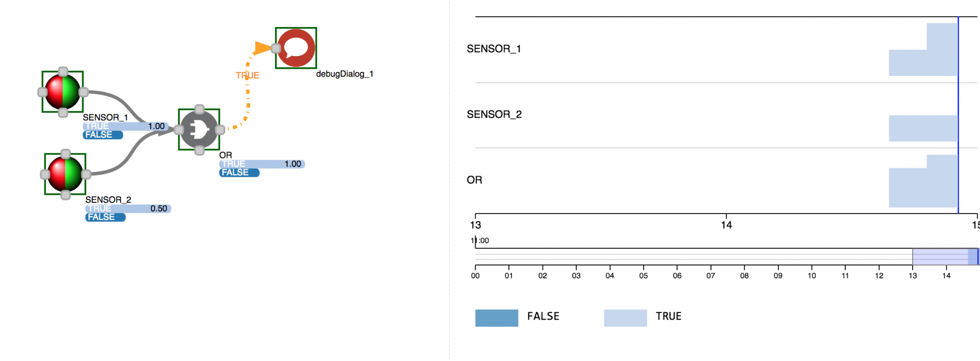Image resolution: width=980 pixels, height=361 pixels.
Task: Click SENSOR_2's right output port
Action: [x=86, y=174]
